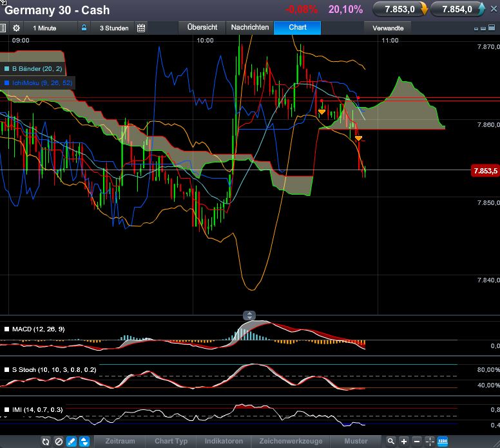This screenshot has width=500, height=448.
Task: Click the calendar date picker icon
Action: 141,28
